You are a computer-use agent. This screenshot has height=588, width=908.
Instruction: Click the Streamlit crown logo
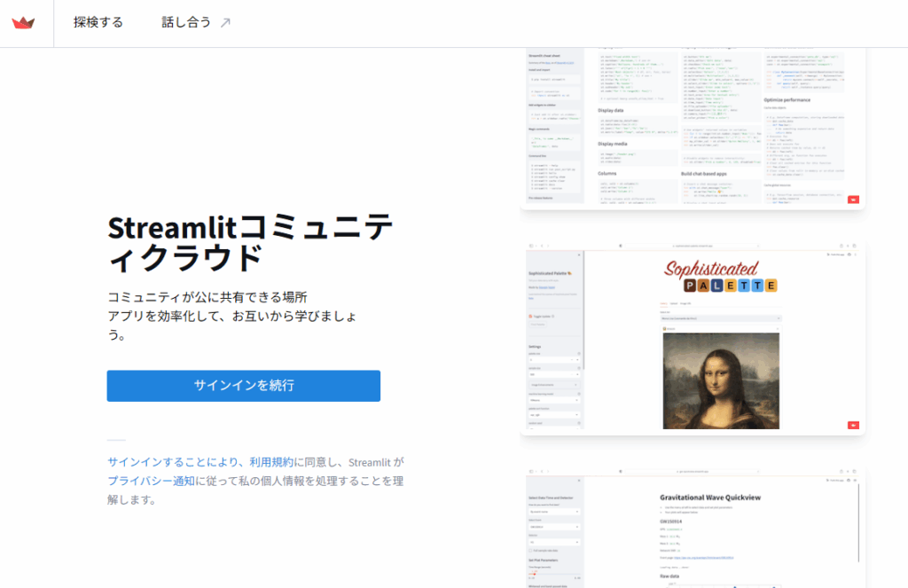click(23, 22)
